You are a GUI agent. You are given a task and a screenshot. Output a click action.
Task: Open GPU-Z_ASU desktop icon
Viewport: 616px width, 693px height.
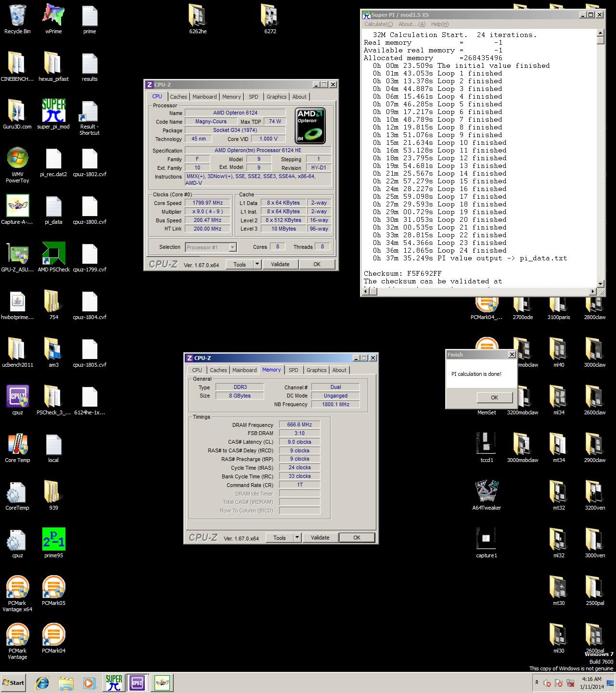[x=17, y=257]
